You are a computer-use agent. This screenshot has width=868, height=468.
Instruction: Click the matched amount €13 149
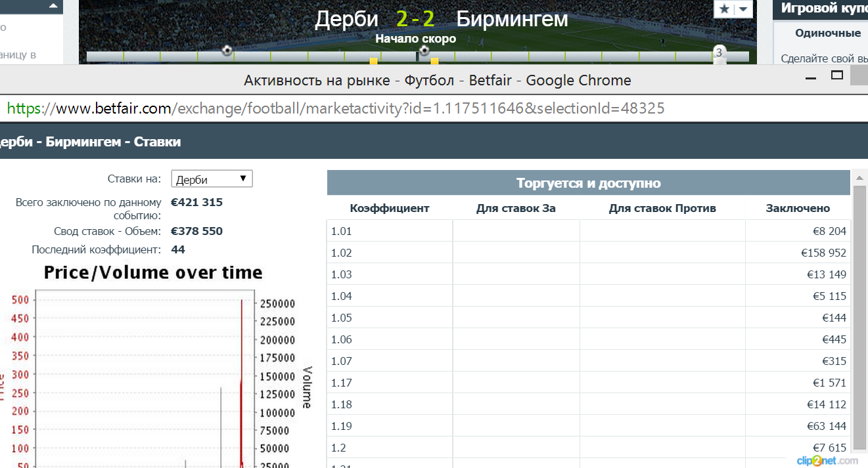pos(827,274)
